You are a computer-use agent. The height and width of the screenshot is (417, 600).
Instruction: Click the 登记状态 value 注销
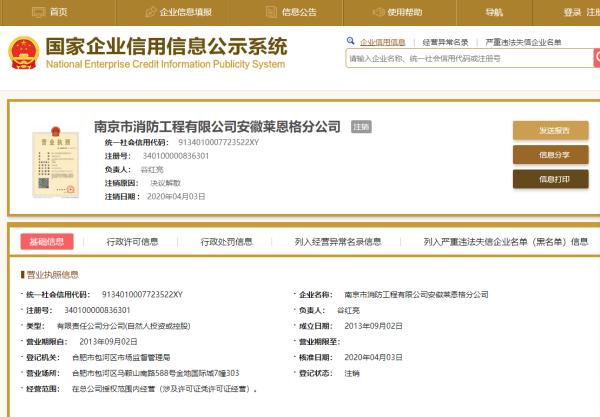tap(352, 373)
